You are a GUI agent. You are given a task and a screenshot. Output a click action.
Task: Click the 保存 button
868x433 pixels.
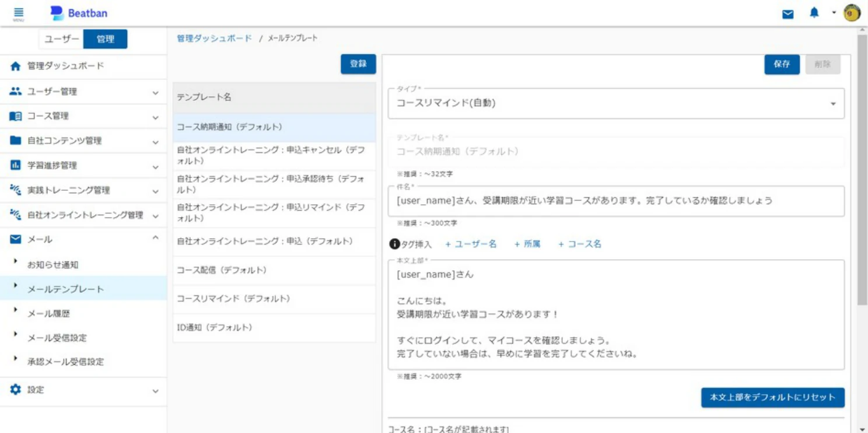pyautogui.click(x=782, y=64)
